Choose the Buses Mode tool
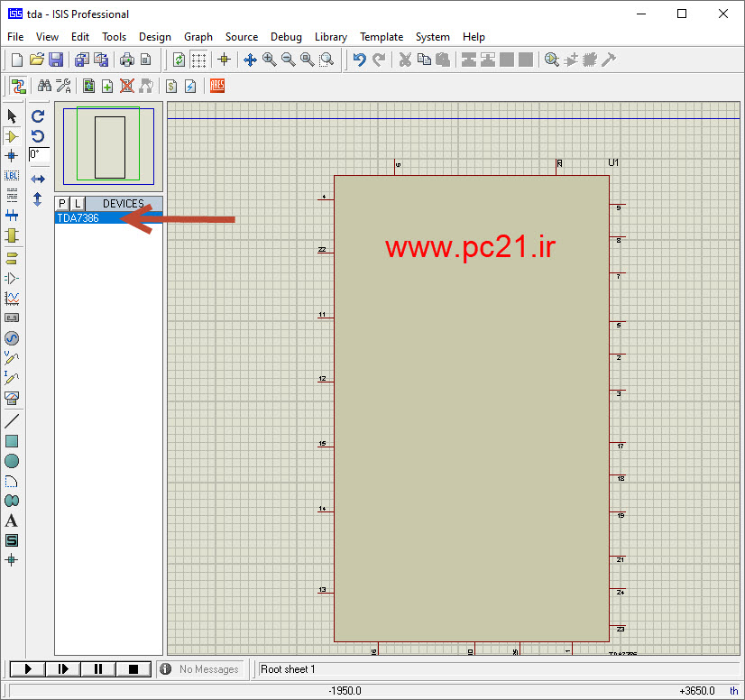745x700 pixels. click(x=12, y=216)
